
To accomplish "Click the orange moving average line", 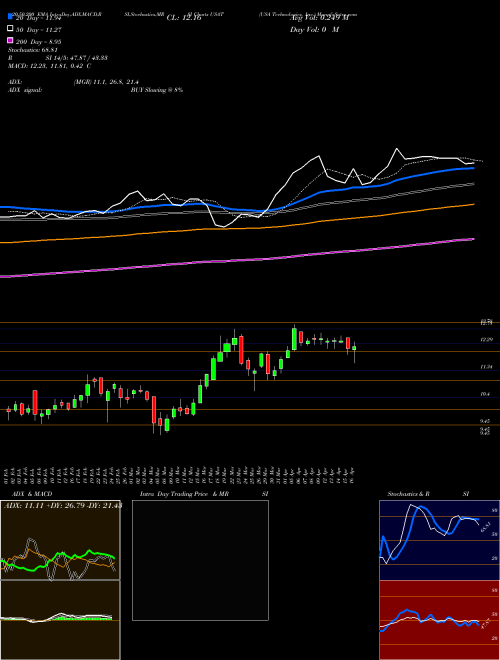I will click(237, 229).
